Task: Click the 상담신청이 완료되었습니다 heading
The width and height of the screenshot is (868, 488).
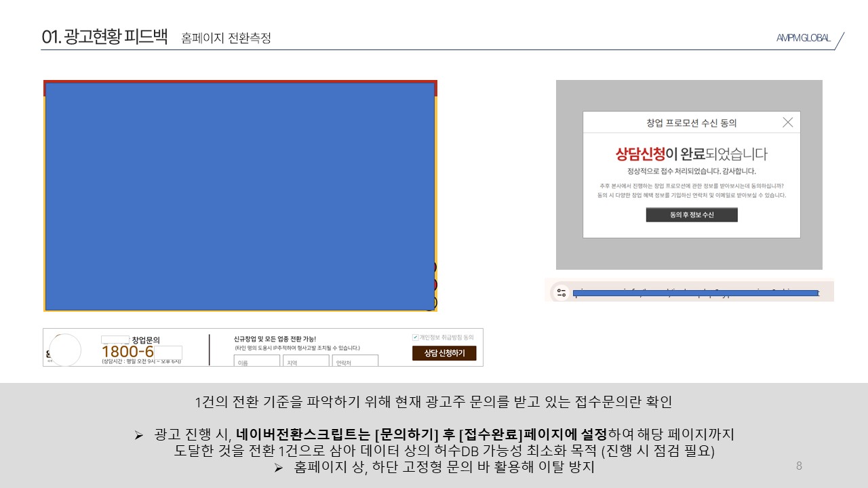Action: click(x=691, y=154)
